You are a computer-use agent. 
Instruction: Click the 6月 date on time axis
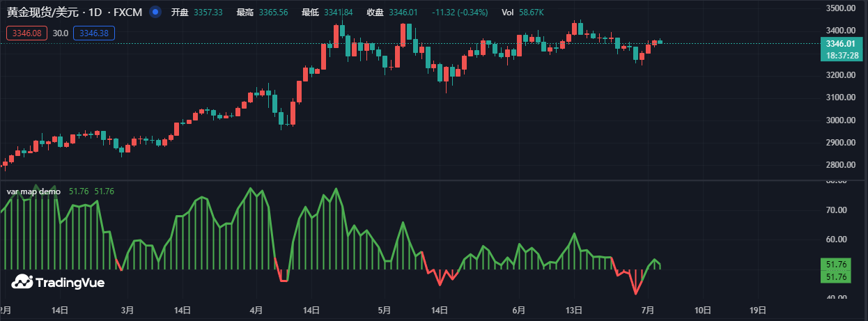point(518,310)
